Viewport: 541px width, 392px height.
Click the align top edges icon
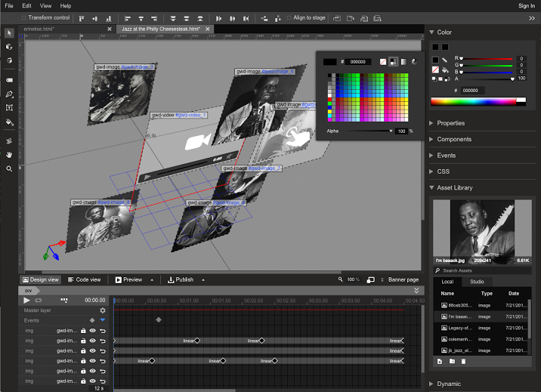click(x=82, y=19)
